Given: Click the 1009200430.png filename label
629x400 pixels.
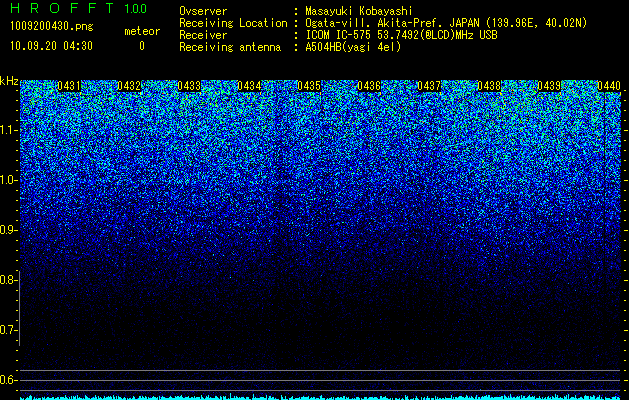Looking at the screenshot, I should [x=52, y=26].
